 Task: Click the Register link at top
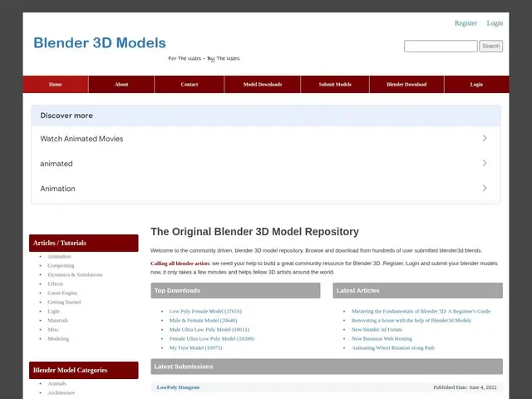point(465,23)
